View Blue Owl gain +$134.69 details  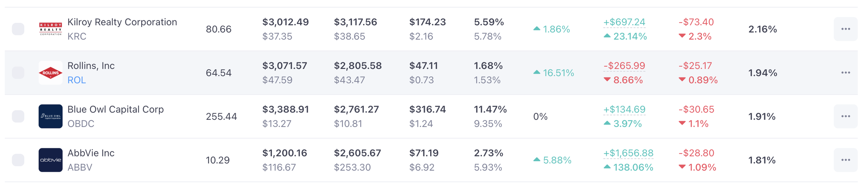[x=624, y=109]
